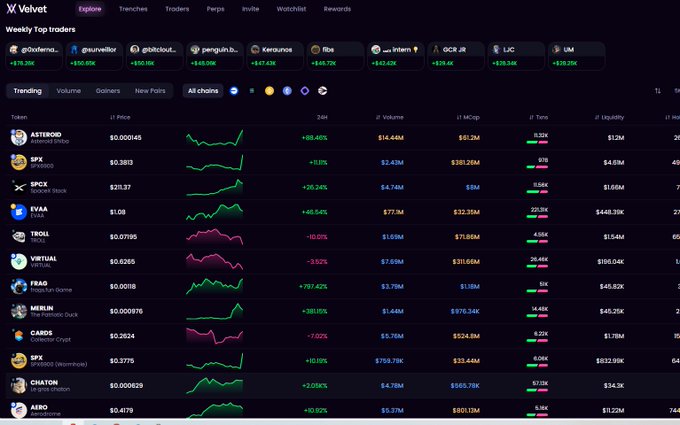This screenshot has width=680, height=425.
Task: Select the Gainers filter
Action: tap(108, 91)
